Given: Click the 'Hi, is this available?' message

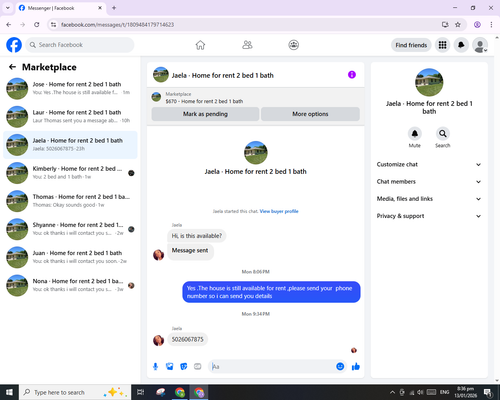Looking at the screenshot, I should (x=197, y=236).
